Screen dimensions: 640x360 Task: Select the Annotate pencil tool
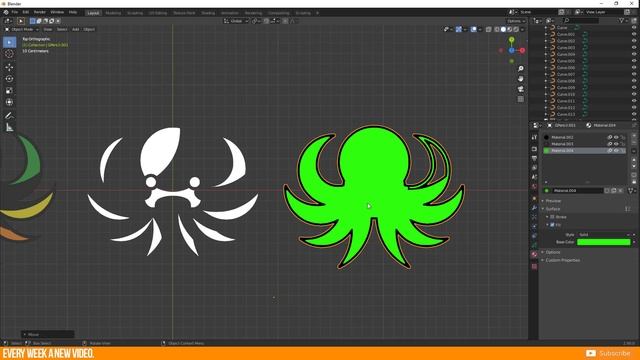9,116
